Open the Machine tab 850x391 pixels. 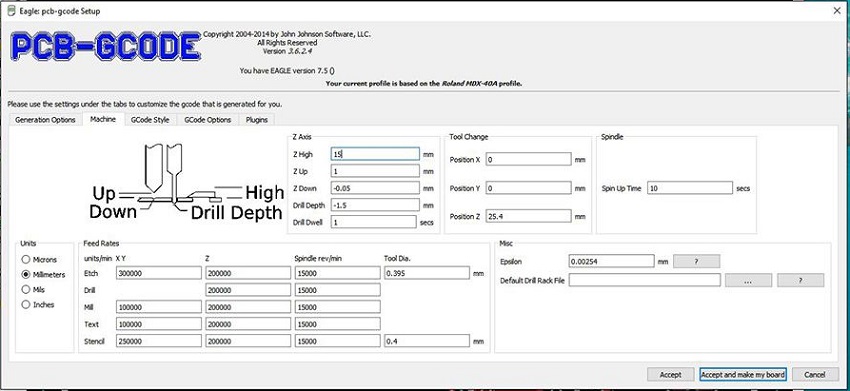[x=103, y=119]
